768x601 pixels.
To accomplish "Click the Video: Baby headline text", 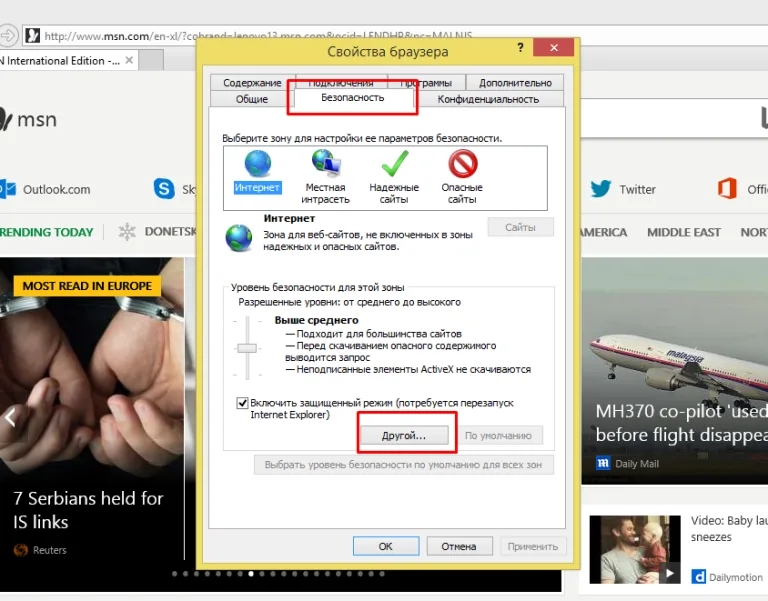I will [x=729, y=529].
